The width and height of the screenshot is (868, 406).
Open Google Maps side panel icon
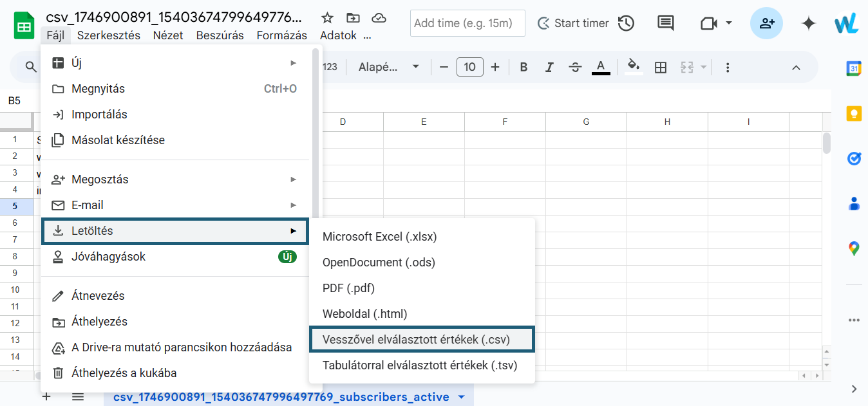(x=854, y=248)
